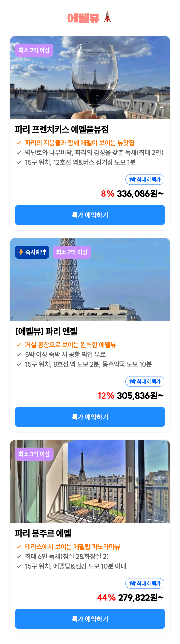Click the lightning bolt instant booking icon
This screenshot has height=644, width=180.
(21, 252)
